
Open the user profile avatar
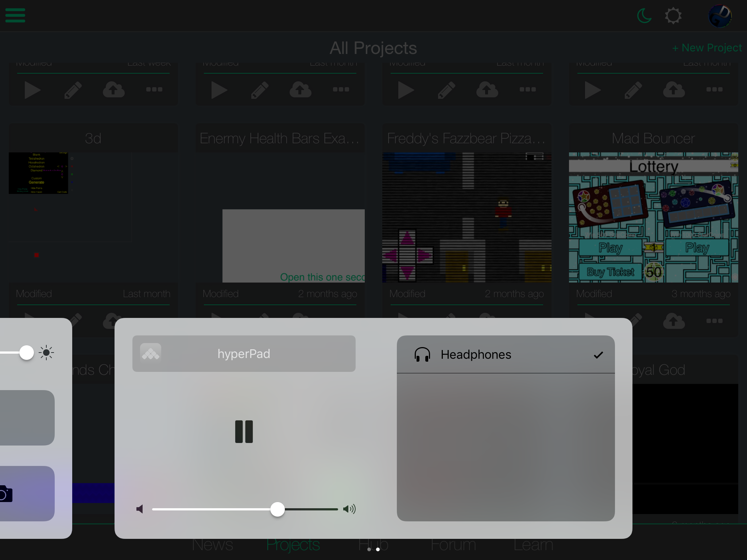[x=720, y=16]
